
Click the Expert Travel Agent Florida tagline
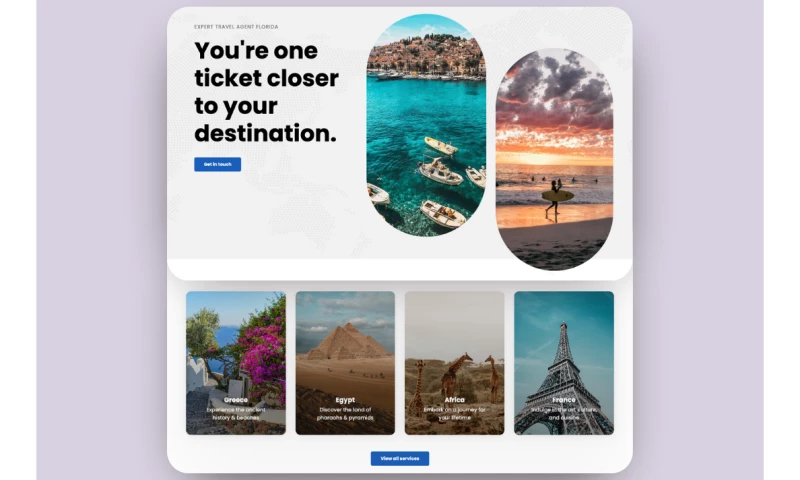click(236, 27)
